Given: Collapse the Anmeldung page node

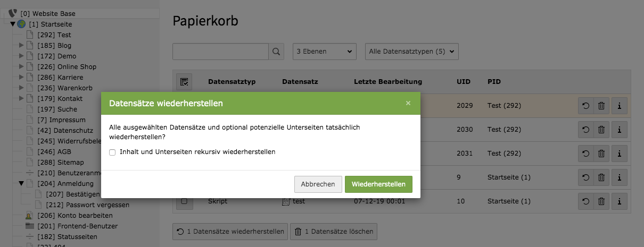Looking at the screenshot, I should 21,183.
